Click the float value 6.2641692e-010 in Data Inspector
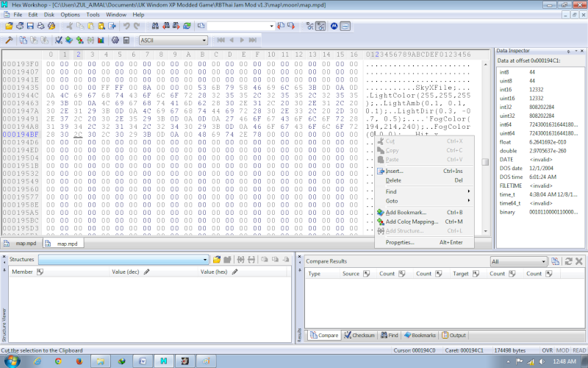 [548, 142]
